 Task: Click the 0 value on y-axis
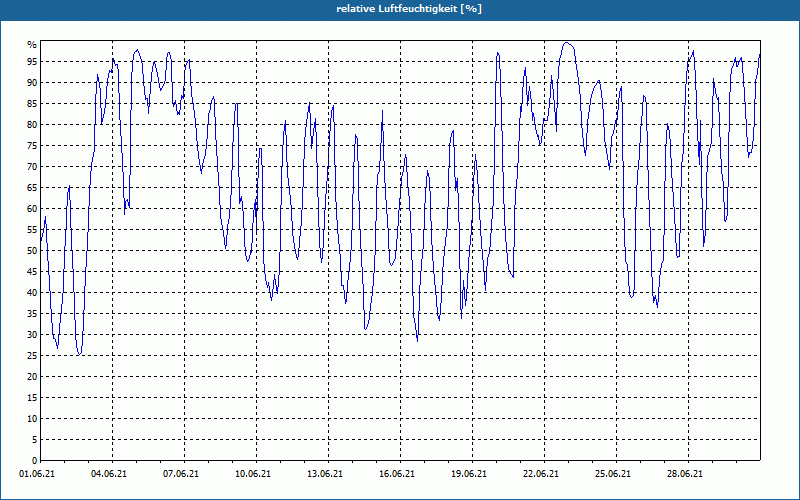[35, 461]
